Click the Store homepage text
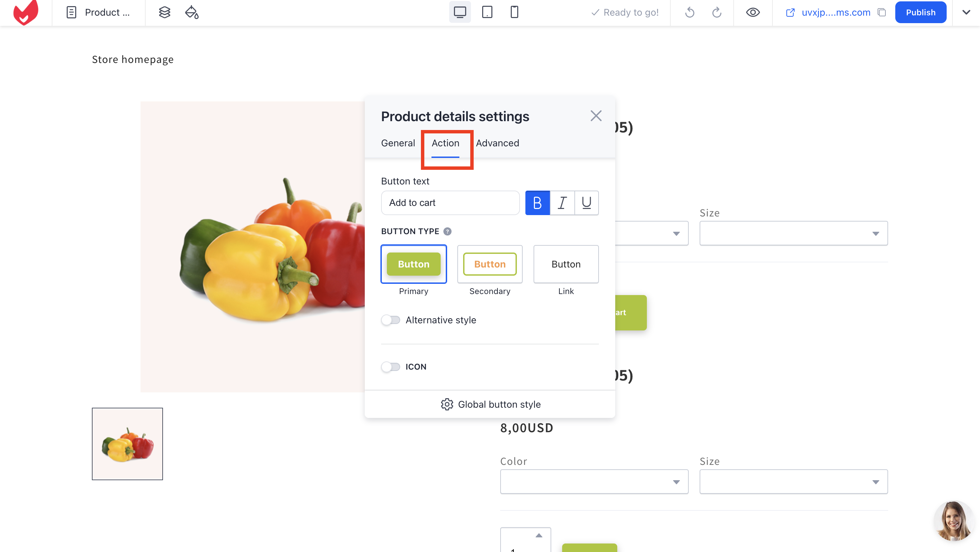This screenshot has height=552, width=980. click(x=133, y=59)
